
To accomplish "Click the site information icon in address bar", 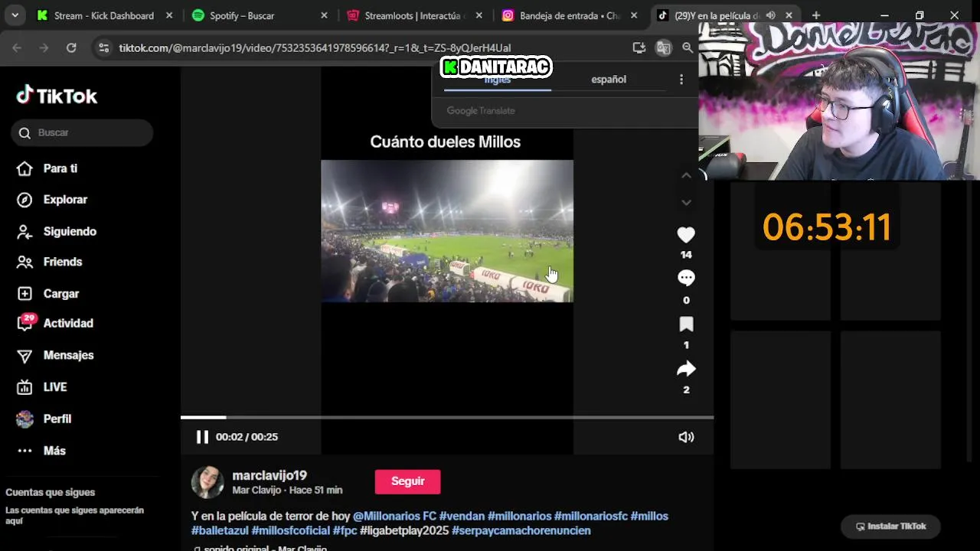I will click(x=104, y=47).
